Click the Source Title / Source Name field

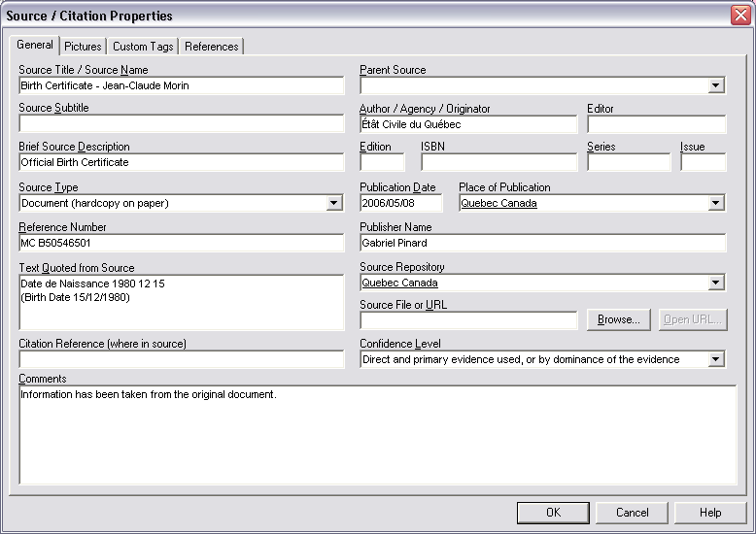(x=181, y=85)
